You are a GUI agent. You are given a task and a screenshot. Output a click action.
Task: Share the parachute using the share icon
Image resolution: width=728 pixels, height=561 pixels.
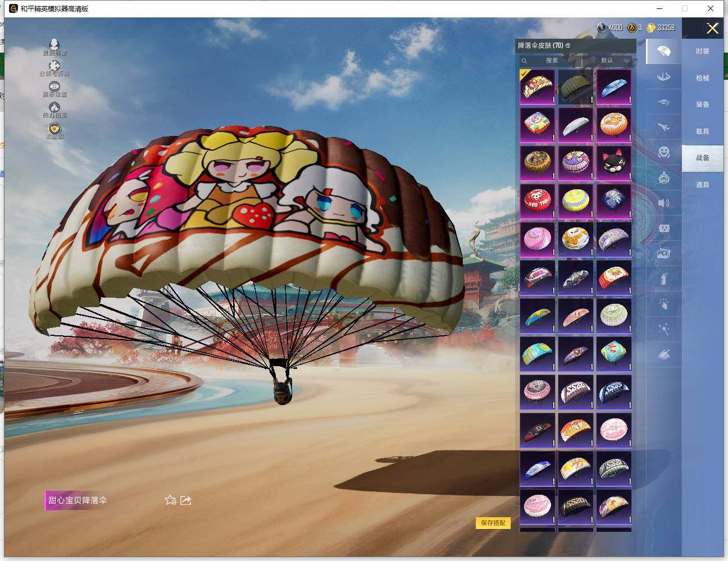point(186,500)
